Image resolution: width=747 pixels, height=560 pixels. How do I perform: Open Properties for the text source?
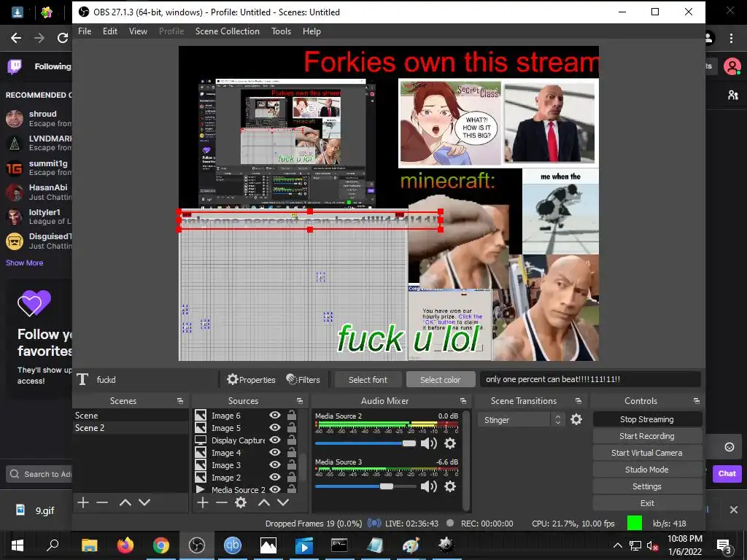pyautogui.click(x=251, y=379)
